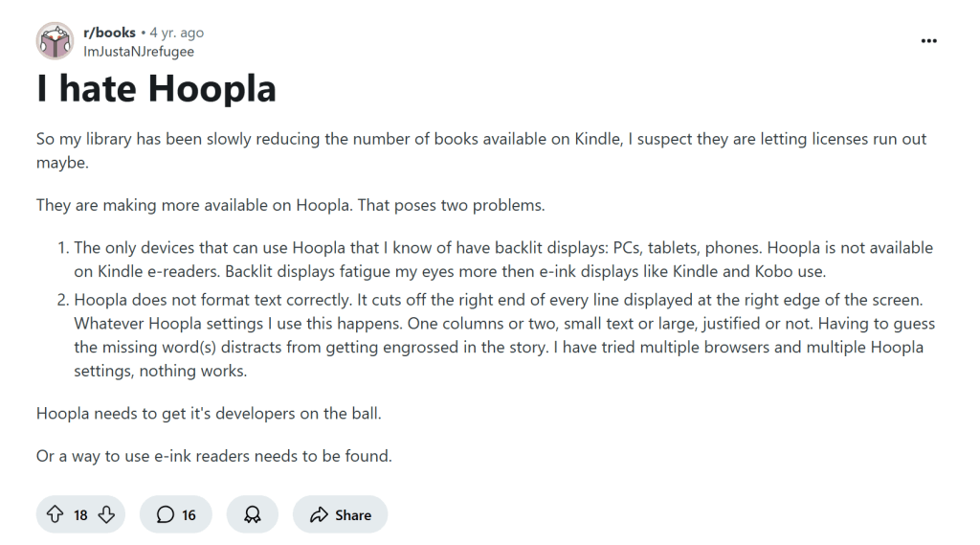
Task: Click the share arrow icon
Action: [x=320, y=515]
